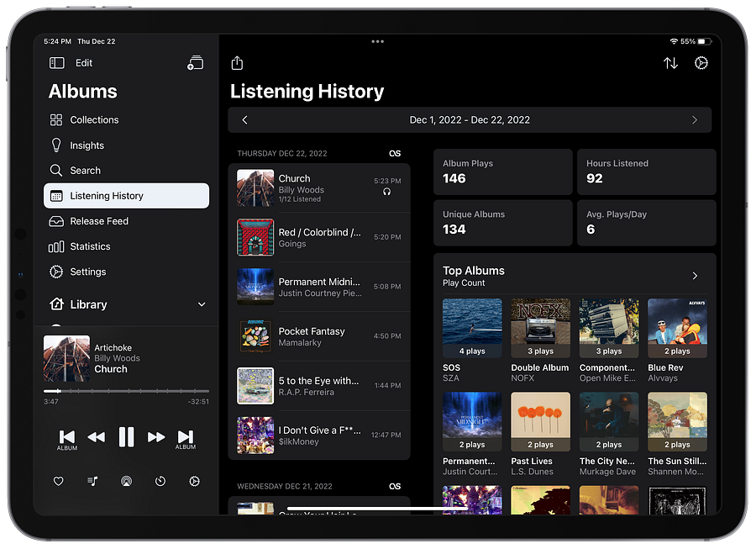This screenshot has height=549, width=756.
Task: Click the remaining time -32:51 label
Action: [198, 401]
